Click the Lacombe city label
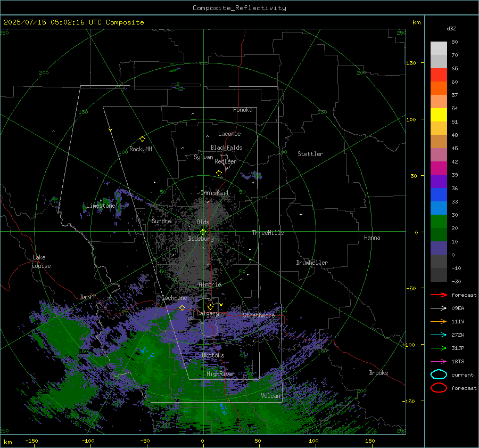This screenshot has height=448, width=479. 229,134
